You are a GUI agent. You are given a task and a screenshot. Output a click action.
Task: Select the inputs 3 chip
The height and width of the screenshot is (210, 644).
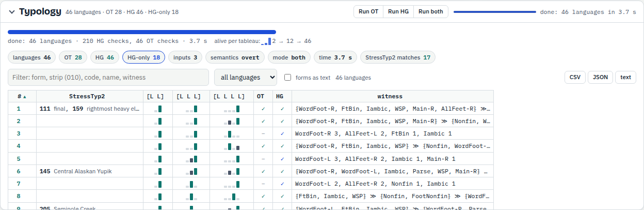click(x=185, y=57)
